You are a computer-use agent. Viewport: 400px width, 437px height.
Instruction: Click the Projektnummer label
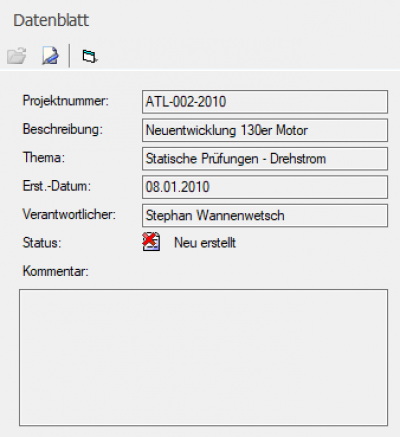(66, 101)
